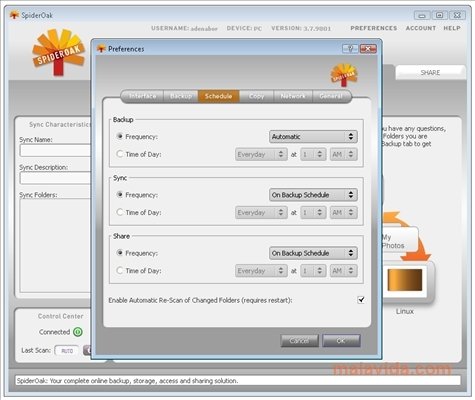This screenshot has width=475, height=400.
Task: Select Backup Frequency radio button
Action: pos(120,136)
